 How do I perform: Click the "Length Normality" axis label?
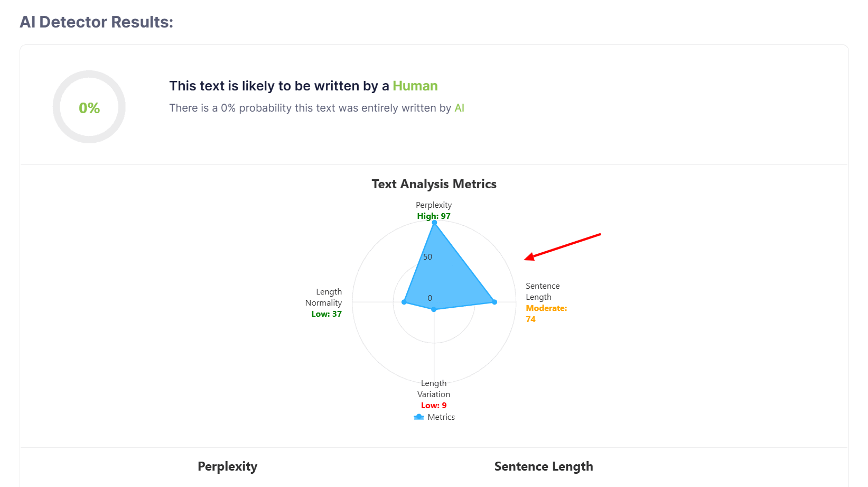pyautogui.click(x=324, y=297)
